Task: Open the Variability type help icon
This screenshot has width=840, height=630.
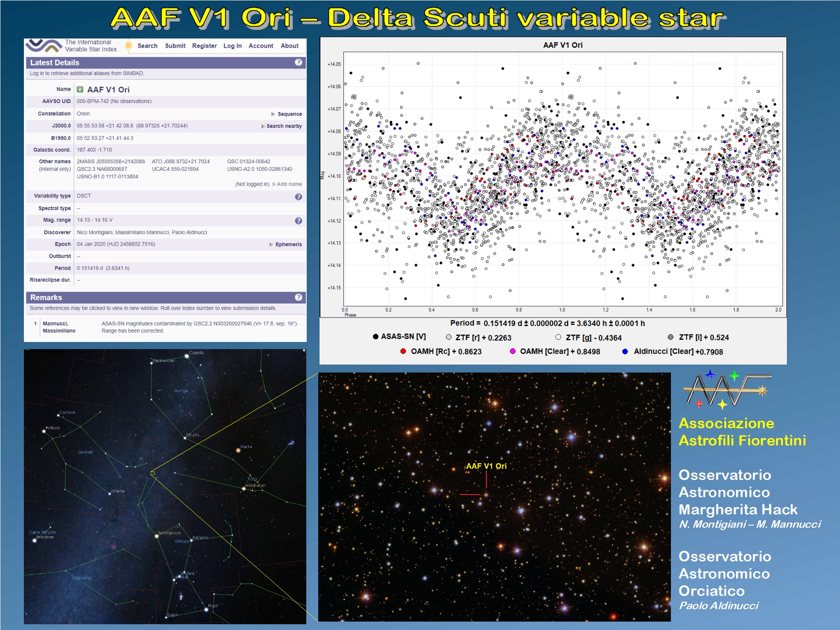Action: (299, 197)
